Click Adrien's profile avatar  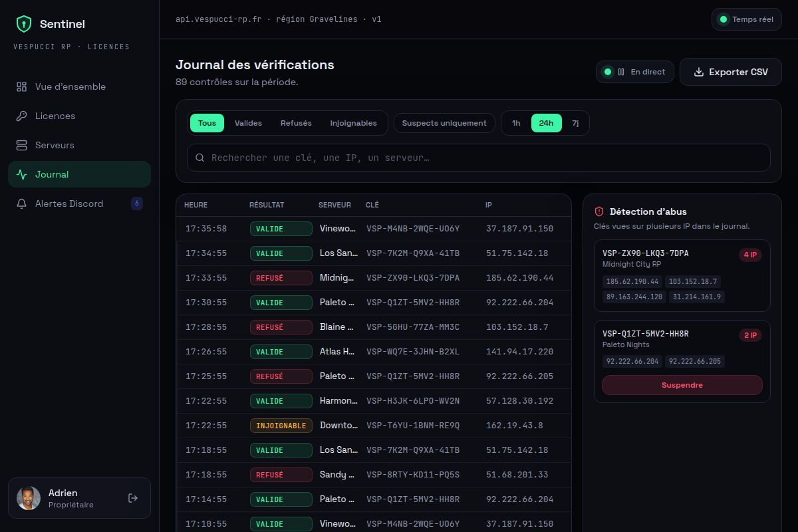click(x=29, y=498)
